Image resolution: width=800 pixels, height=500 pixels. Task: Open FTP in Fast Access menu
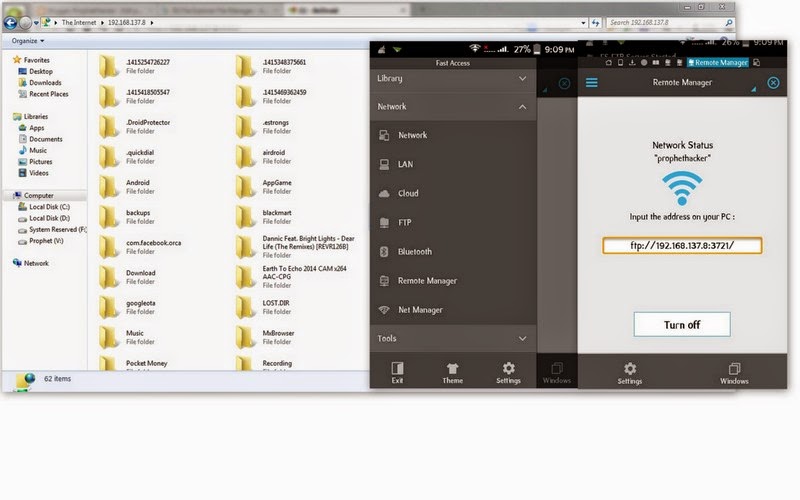click(x=453, y=222)
